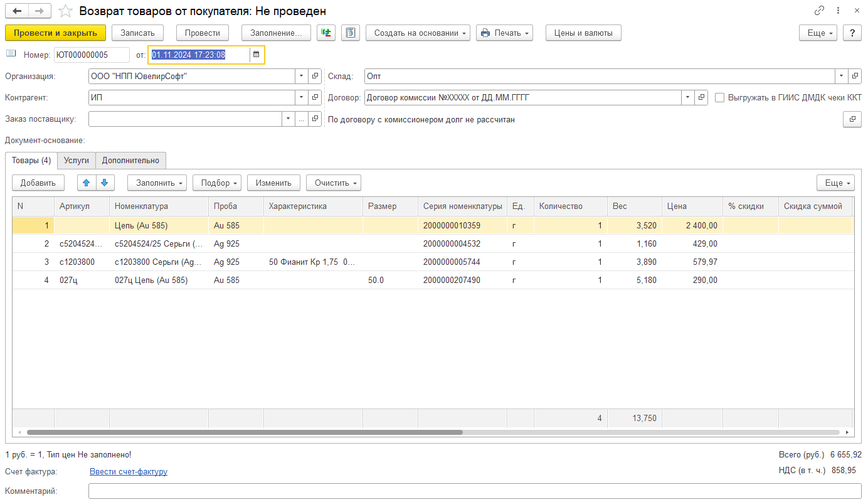Open the Заполнить dropdown in table toolbar

click(x=157, y=183)
